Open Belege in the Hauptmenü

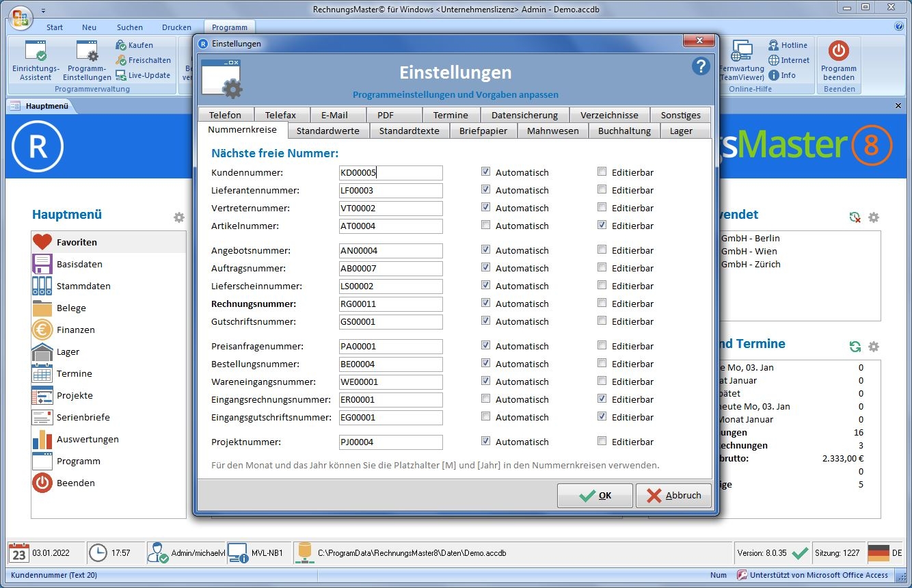109,308
